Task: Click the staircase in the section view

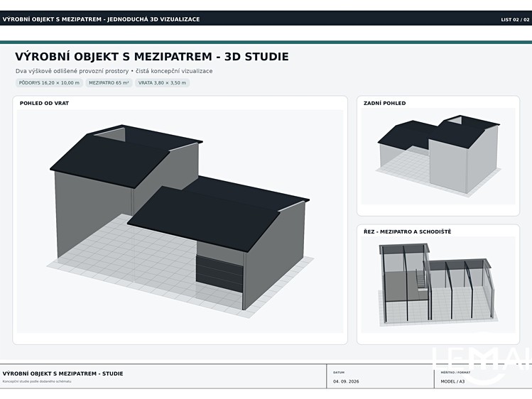Action: click(x=420, y=280)
